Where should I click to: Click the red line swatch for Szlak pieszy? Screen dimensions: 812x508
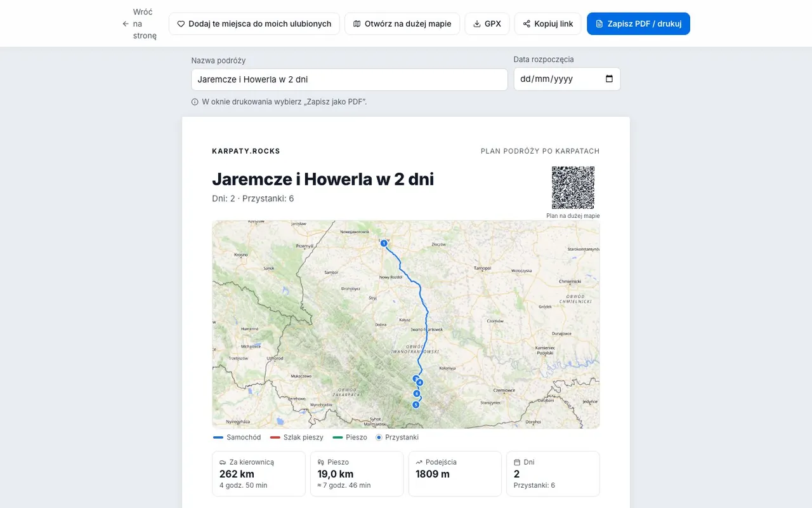[x=275, y=438]
